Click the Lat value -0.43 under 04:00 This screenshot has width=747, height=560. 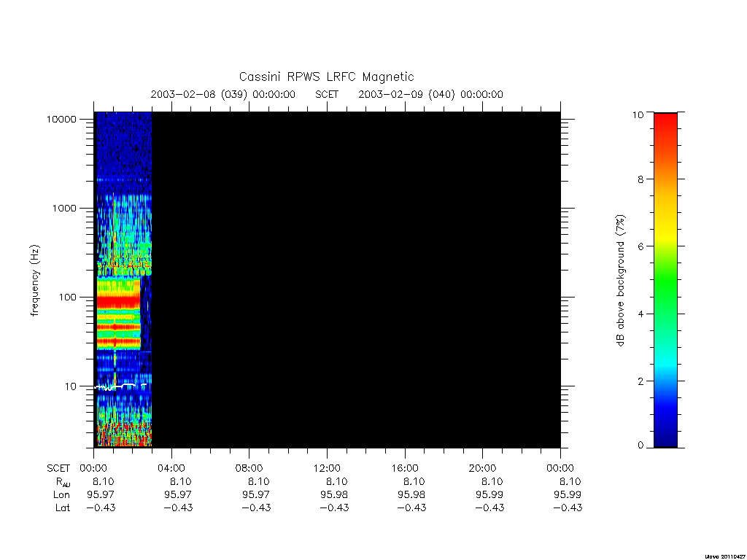(178, 508)
